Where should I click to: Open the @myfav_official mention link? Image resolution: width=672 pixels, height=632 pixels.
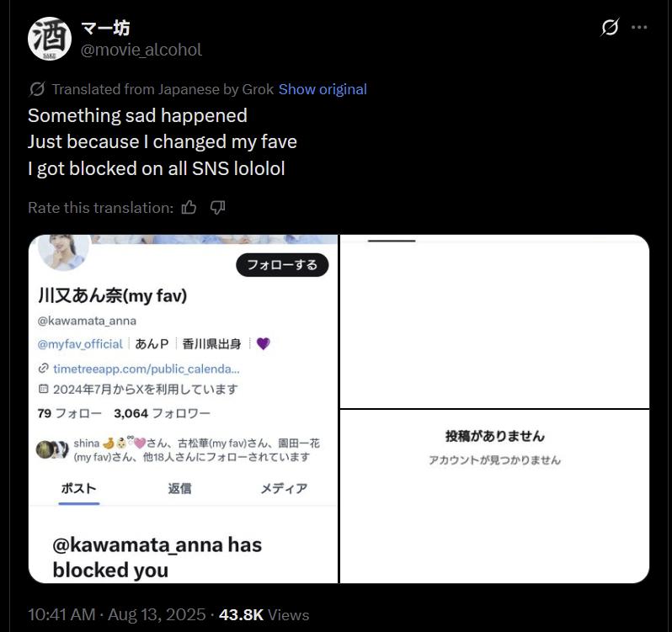(x=80, y=344)
